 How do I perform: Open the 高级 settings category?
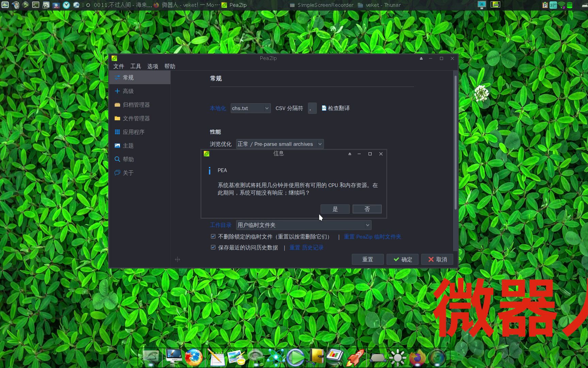(x=140, y=91)
